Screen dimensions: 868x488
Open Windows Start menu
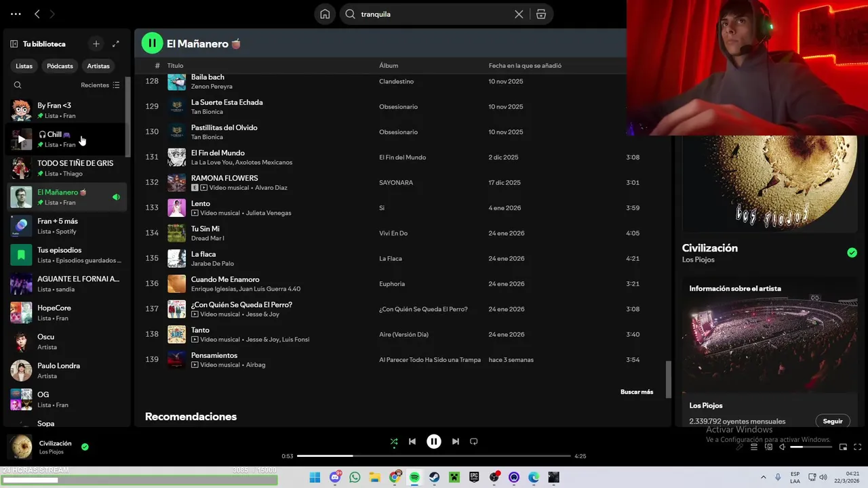(315, 477)
